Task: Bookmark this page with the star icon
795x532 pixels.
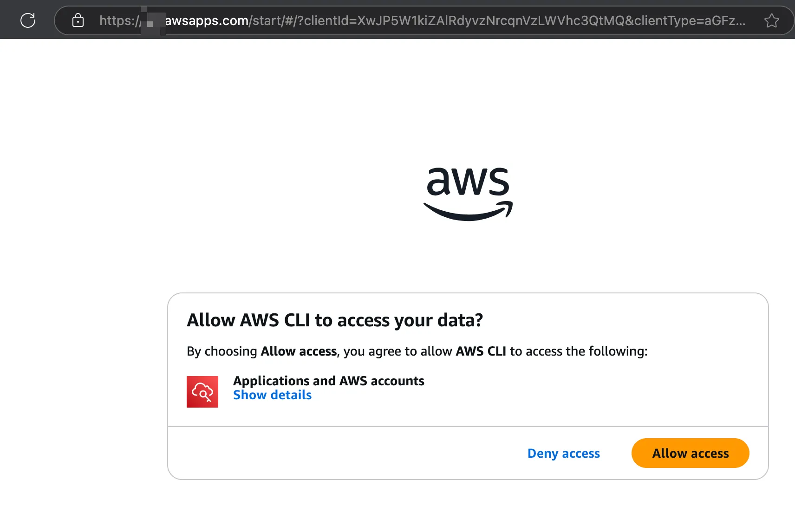Action: 771,20
